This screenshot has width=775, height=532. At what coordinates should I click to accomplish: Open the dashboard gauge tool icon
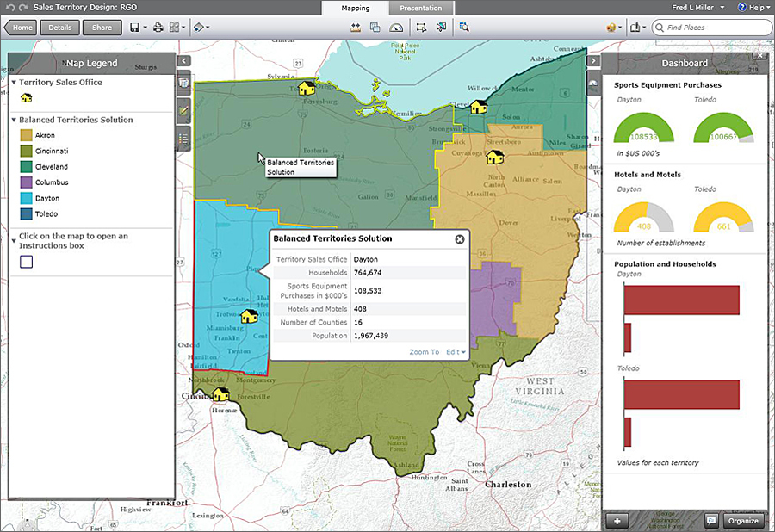[396, 28]
